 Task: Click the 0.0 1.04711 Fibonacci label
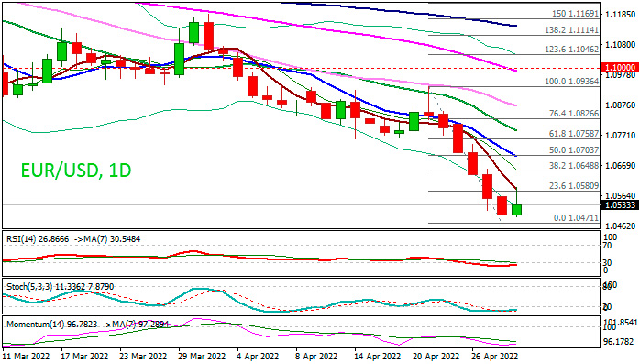coord(576,218)
